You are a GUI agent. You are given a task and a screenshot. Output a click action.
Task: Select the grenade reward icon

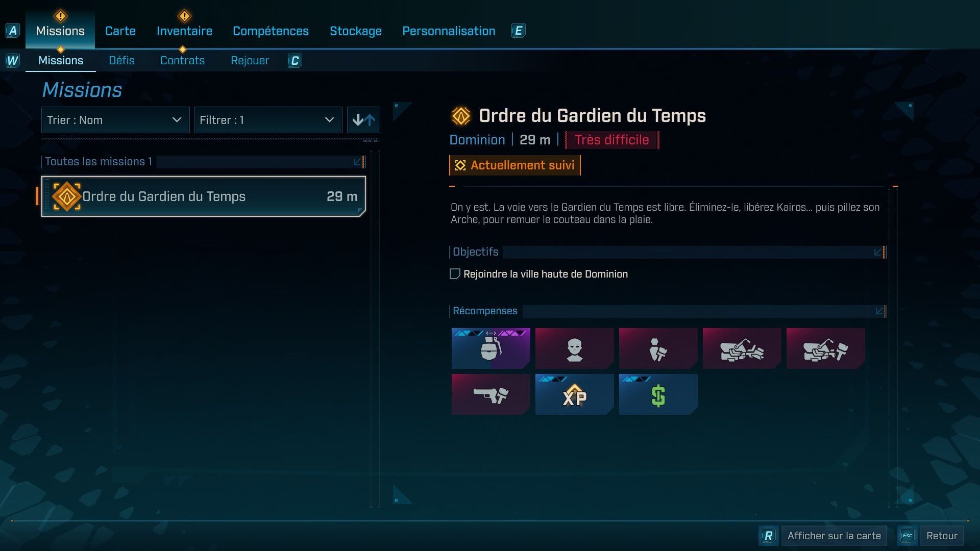tap(491, 348)
